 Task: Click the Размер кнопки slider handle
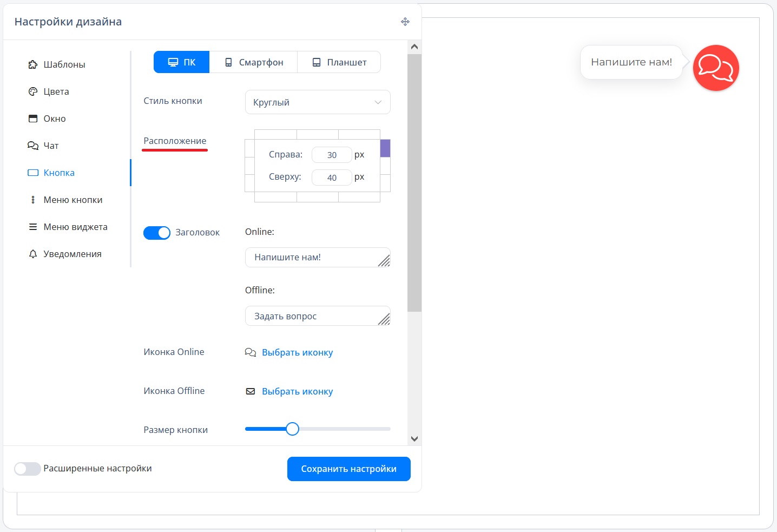pos(292,429)
